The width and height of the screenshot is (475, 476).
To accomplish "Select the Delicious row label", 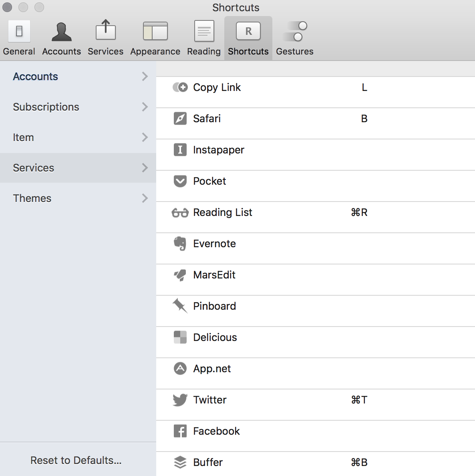I will coord(215,337).
